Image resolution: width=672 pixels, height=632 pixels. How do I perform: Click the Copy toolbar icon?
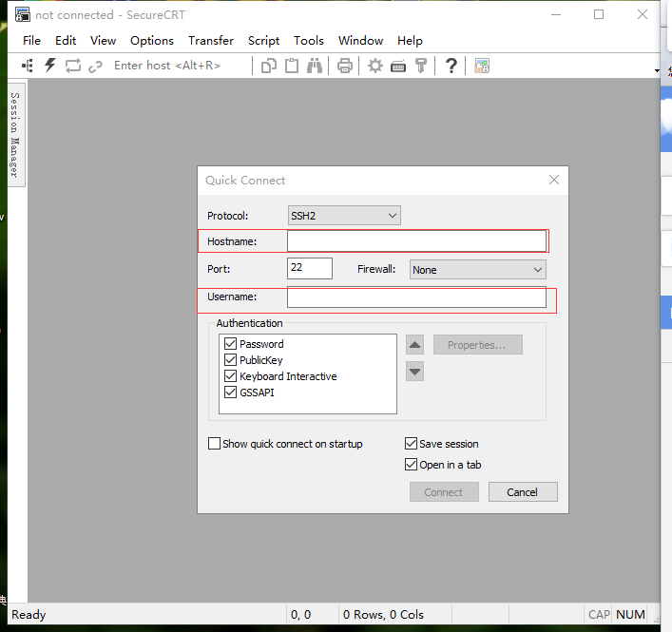[x=269, y=66]
